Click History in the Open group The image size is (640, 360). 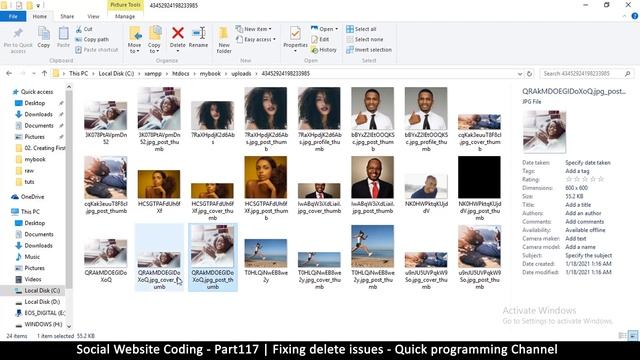tap(324, 50)
